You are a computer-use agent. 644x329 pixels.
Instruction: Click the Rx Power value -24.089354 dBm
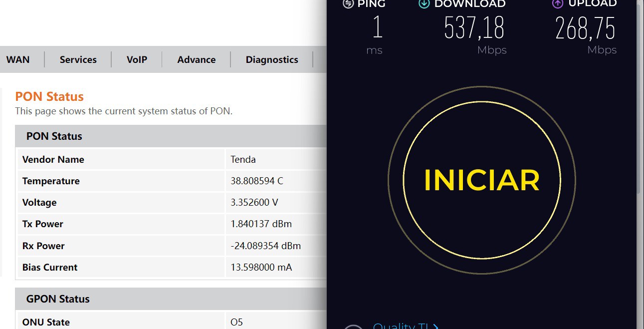pos(265,246)
